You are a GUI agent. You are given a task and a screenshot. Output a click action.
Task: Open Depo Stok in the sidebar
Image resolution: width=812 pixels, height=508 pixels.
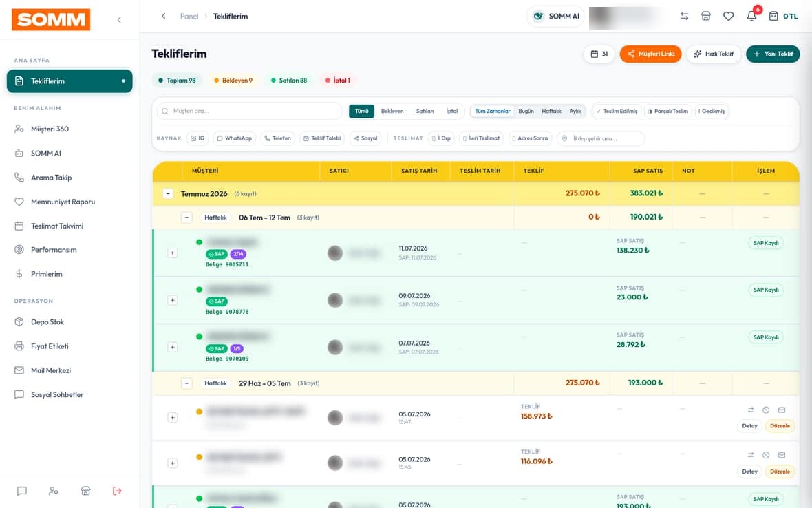(70, 321)
